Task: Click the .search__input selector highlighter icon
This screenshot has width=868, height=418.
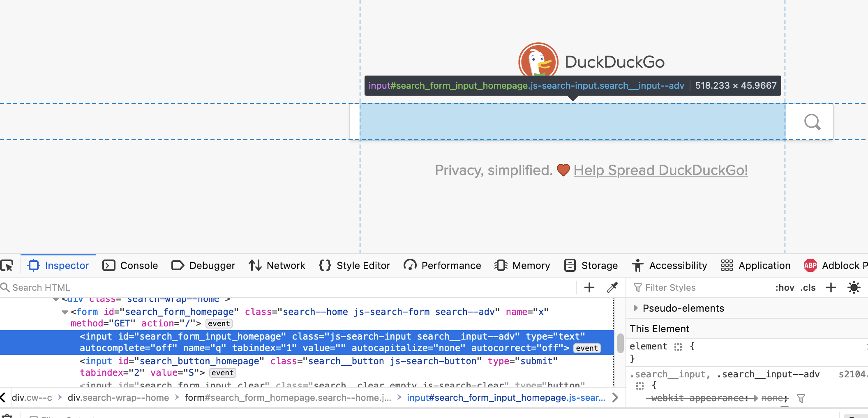Action: [x=640, y=386]
